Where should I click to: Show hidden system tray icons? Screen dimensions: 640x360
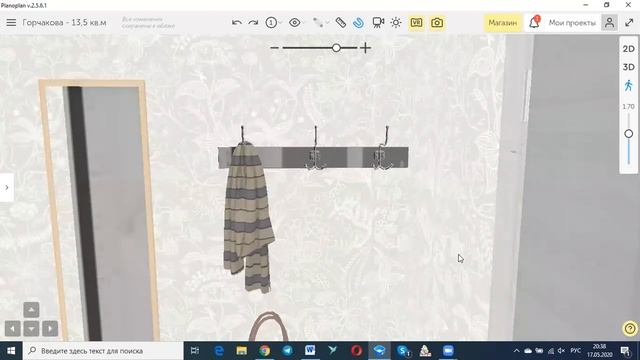point(516,351)
